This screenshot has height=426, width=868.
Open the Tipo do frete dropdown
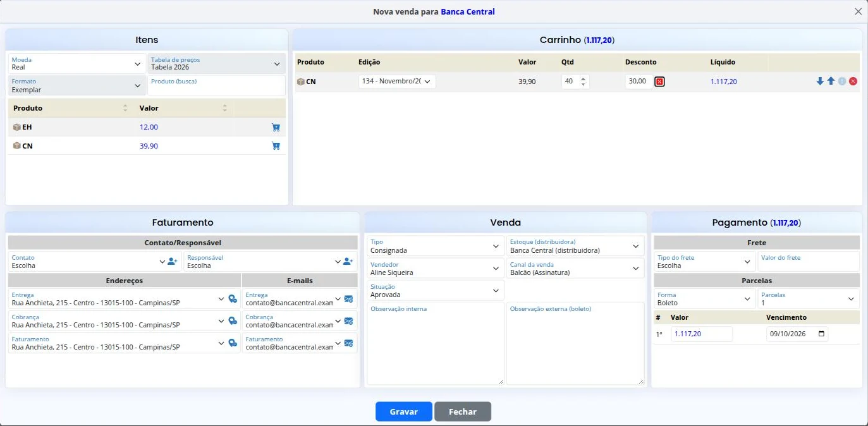705,262
